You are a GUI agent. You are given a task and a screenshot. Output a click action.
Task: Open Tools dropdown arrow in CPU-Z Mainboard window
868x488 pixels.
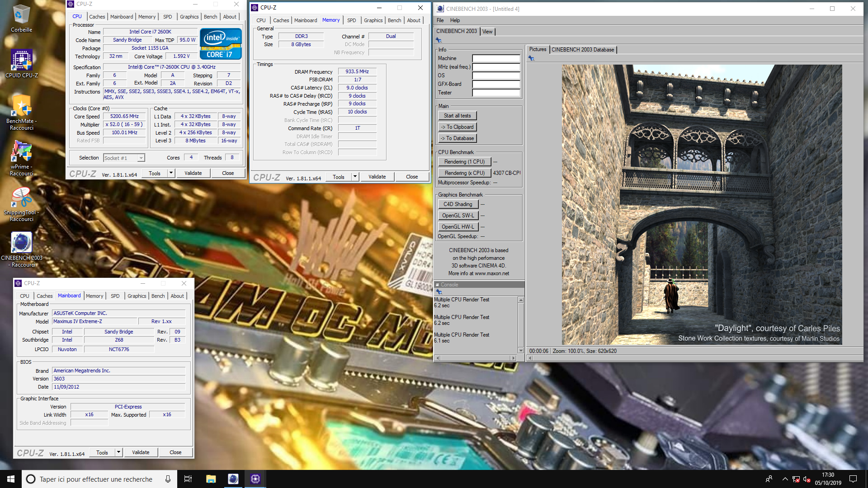point(118,452)
